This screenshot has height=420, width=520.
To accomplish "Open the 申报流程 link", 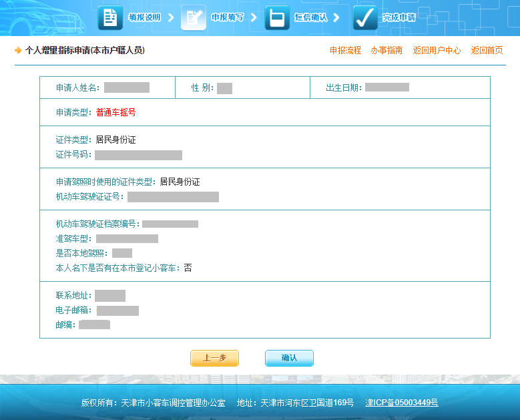I will pyautogui.click(x=345, y=50).
